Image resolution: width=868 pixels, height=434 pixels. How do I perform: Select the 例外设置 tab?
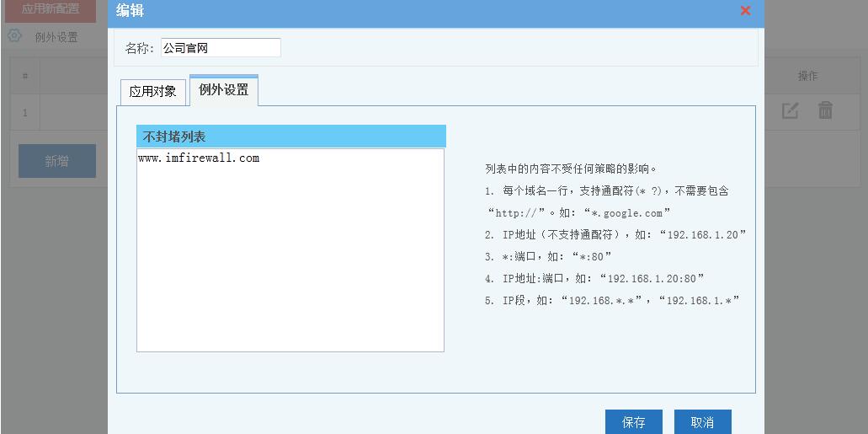pos(224,90)
